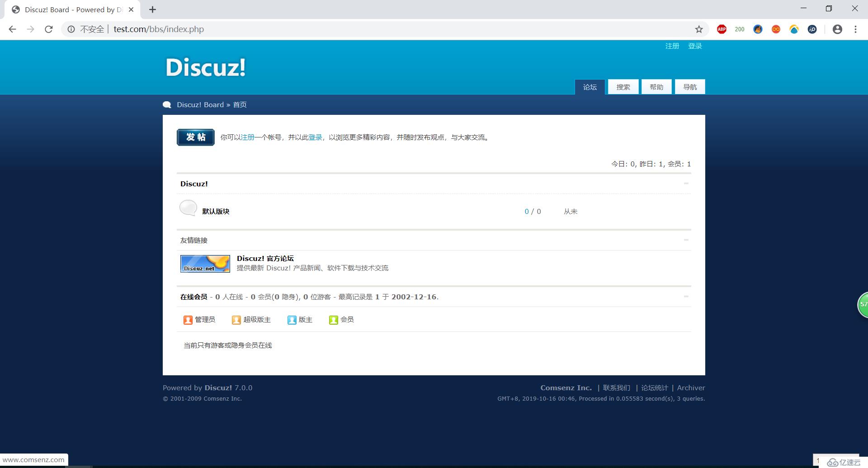
Task: Open the blue-orange circle extension icon
Action: pos(758,29)
